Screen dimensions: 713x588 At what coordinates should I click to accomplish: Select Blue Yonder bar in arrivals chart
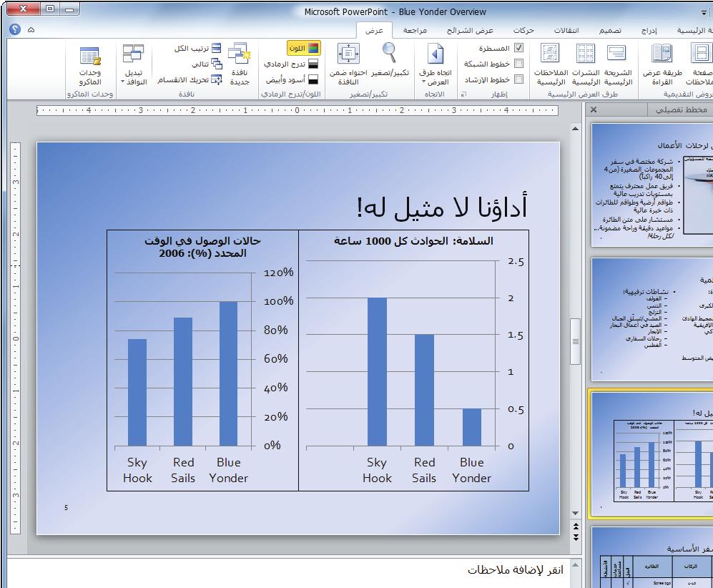point(228,374)
